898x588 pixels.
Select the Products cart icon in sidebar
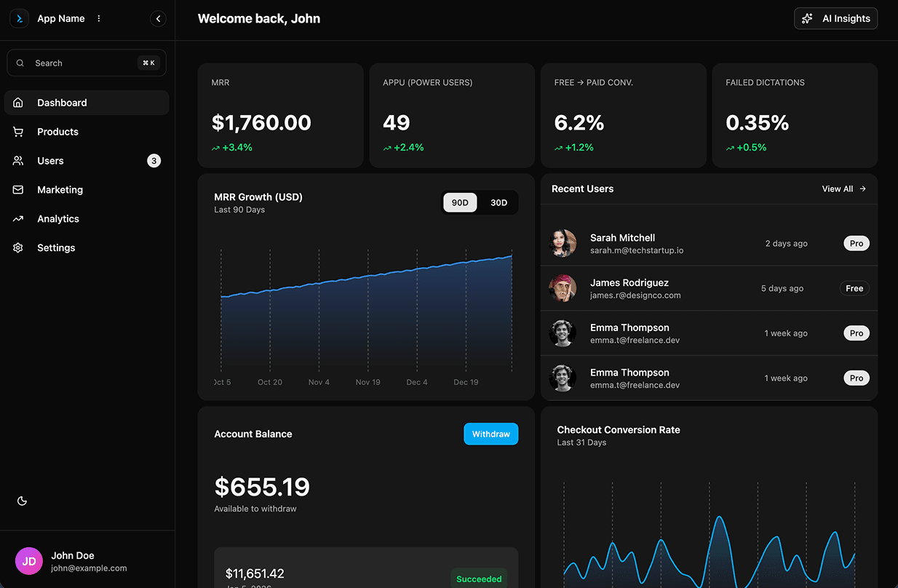(x=18, y=132)
